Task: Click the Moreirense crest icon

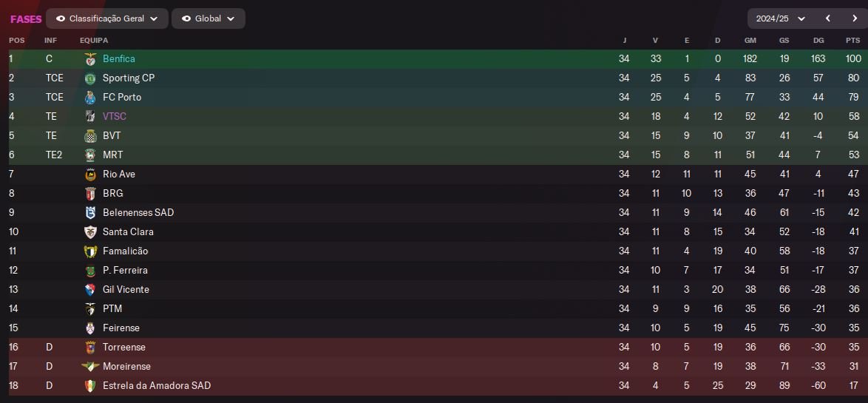Action: [x=90, y=367]
